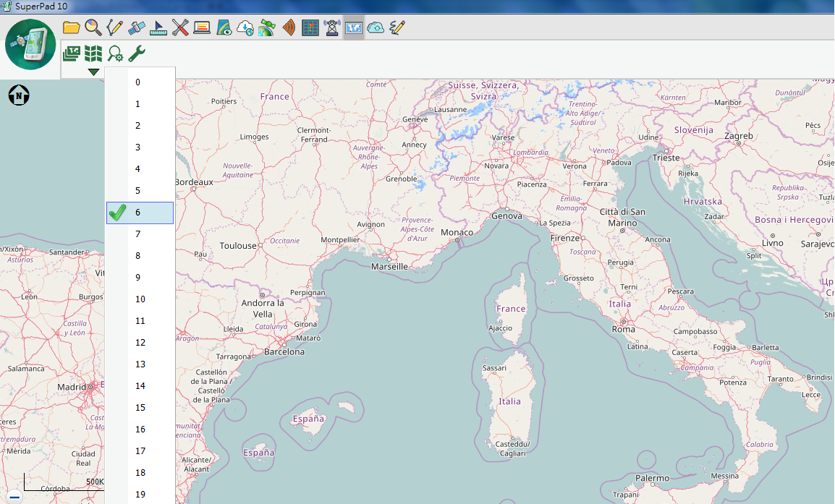The width and height of the screenshot is (835, 504).
Task: Select zoom level 5
Action: coord(140,190)
